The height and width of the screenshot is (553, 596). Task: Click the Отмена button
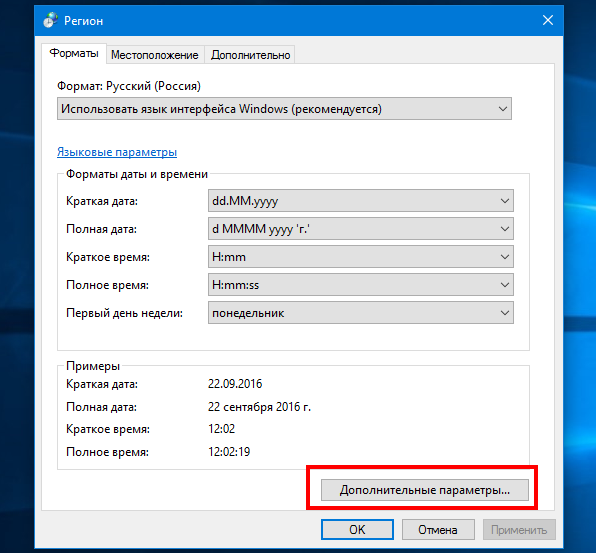[438, 529]
